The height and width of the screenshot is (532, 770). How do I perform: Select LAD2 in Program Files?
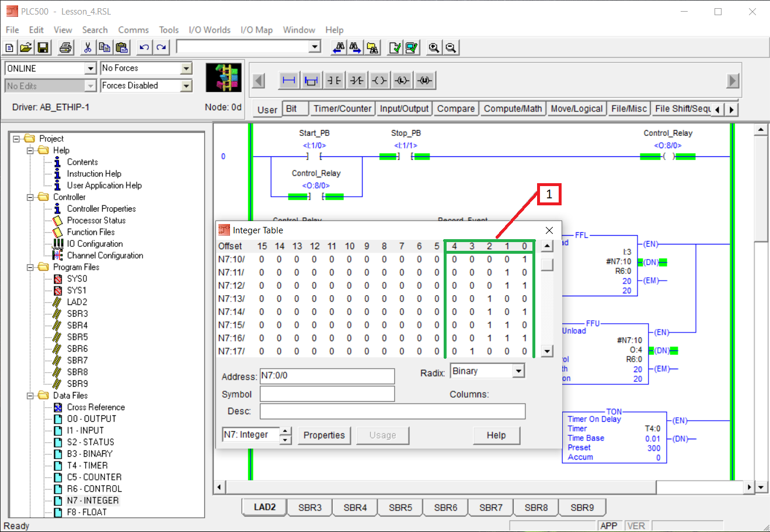click(x=77, y=302)
